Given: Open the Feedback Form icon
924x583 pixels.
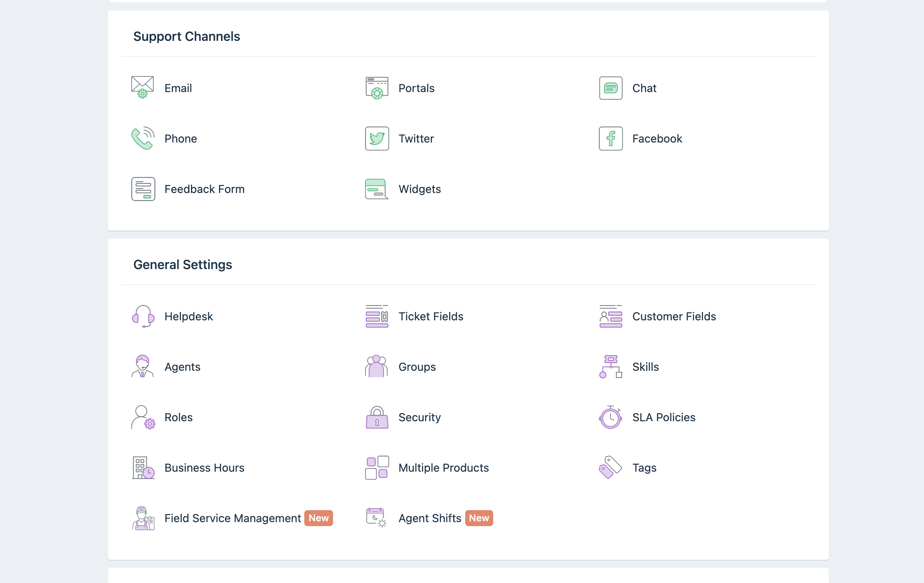Looking at the screenshot, I should point(143,189).
